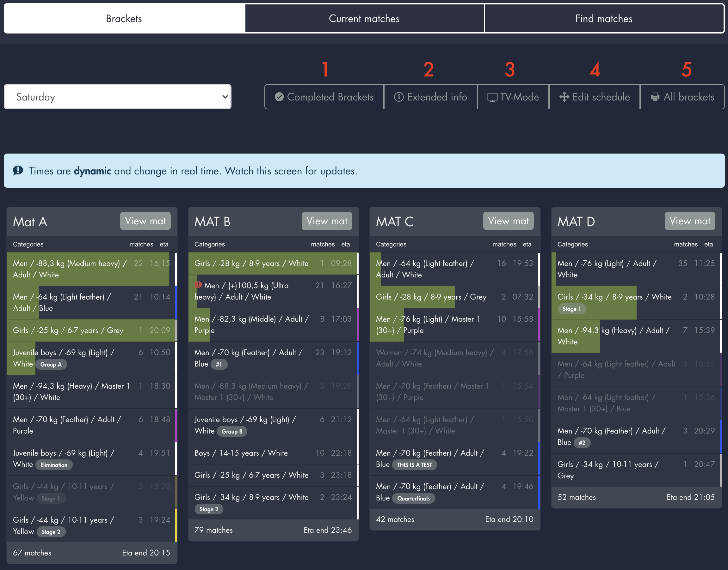Screen dimensions: 728x570
Task: Click the Quarterfinals badge on MAT C
Action: (413, 498)
